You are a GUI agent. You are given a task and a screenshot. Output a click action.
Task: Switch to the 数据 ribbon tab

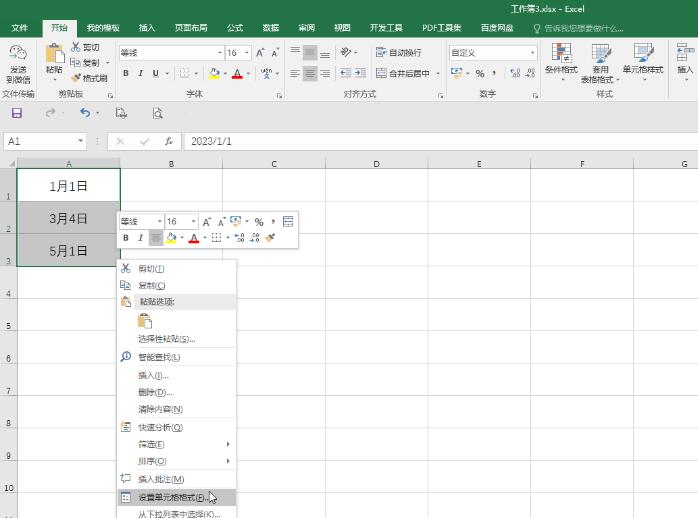(271, 28)
